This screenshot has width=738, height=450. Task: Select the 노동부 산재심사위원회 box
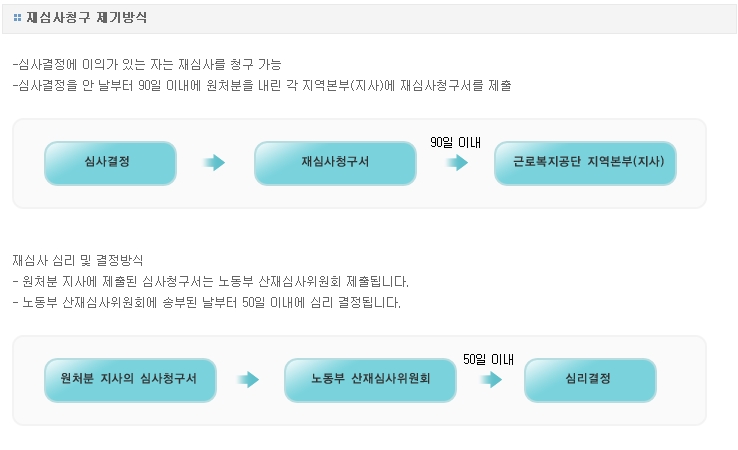click(x=370, y=380)
